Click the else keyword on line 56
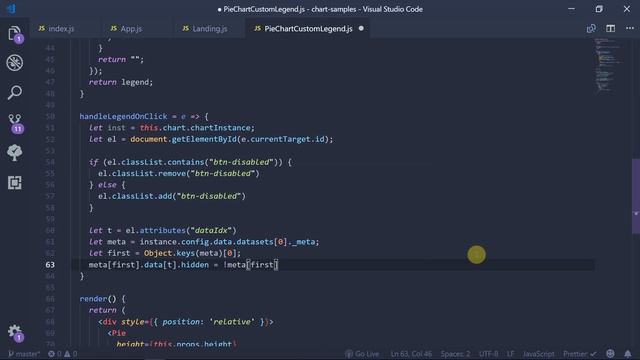This screenshot has height=360, width=640. [x=107, y=185]
